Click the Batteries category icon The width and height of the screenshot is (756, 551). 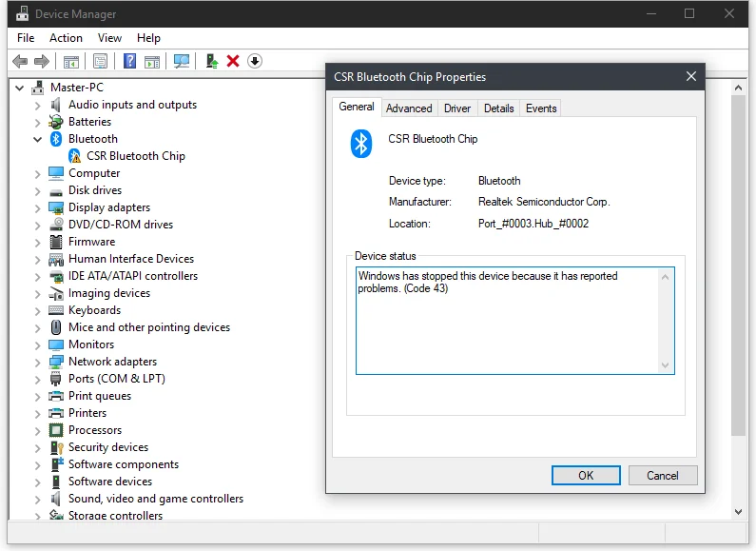tap(56, 122)
